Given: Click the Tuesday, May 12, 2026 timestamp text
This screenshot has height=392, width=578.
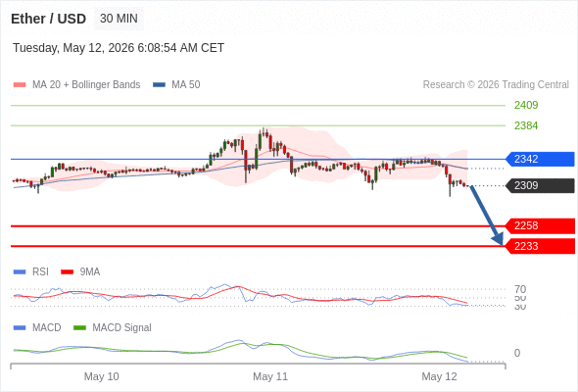Looking at the screenshot, I should [x=119, y=48].
